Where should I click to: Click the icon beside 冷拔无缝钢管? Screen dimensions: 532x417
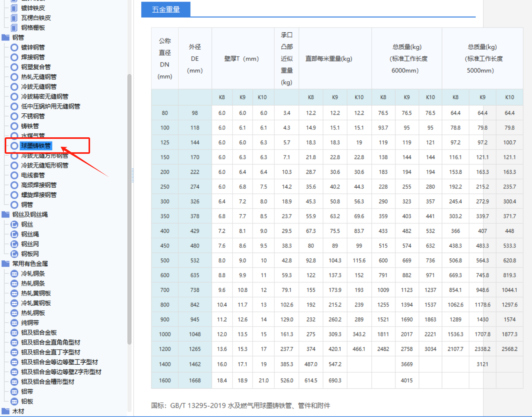click(15, 87)
